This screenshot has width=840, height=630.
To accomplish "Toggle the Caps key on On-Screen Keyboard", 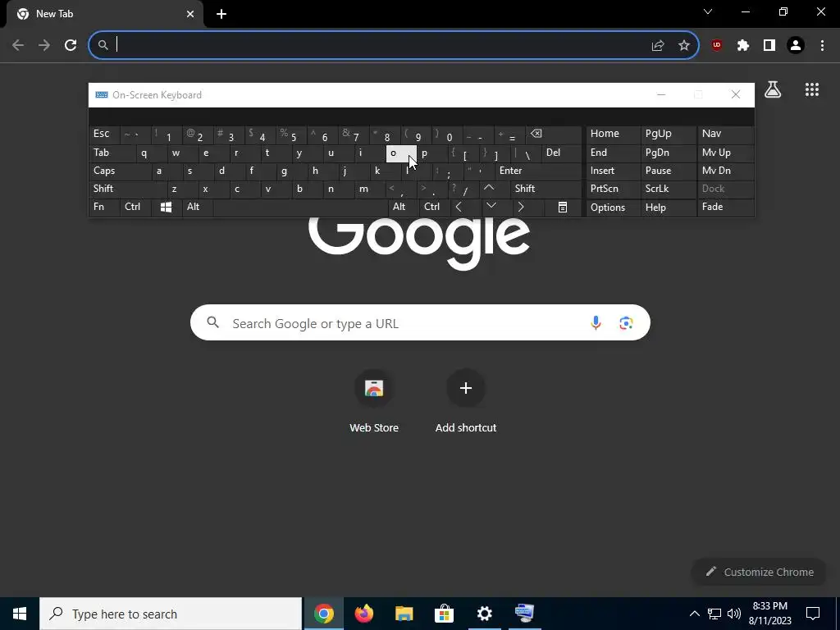I will (120, 171).
